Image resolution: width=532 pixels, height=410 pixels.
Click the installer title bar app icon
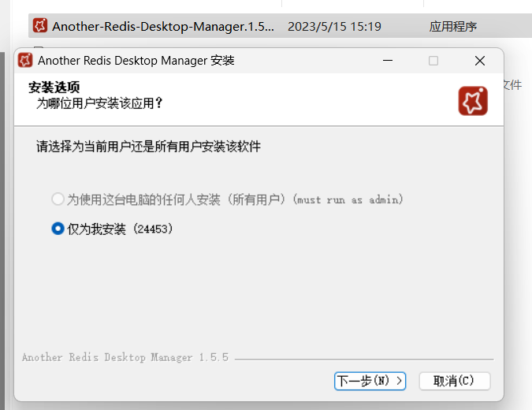(25, 61)
